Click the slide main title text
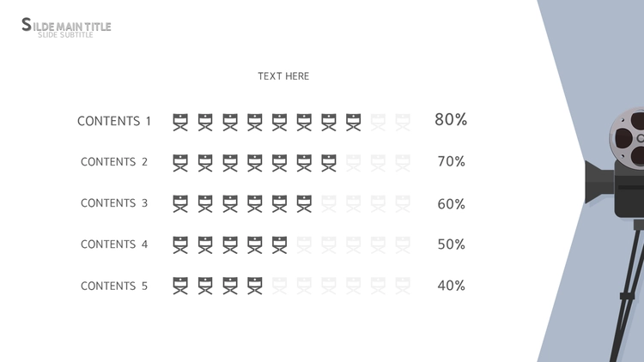Viewport: 644px width, 362px height. 66,27
